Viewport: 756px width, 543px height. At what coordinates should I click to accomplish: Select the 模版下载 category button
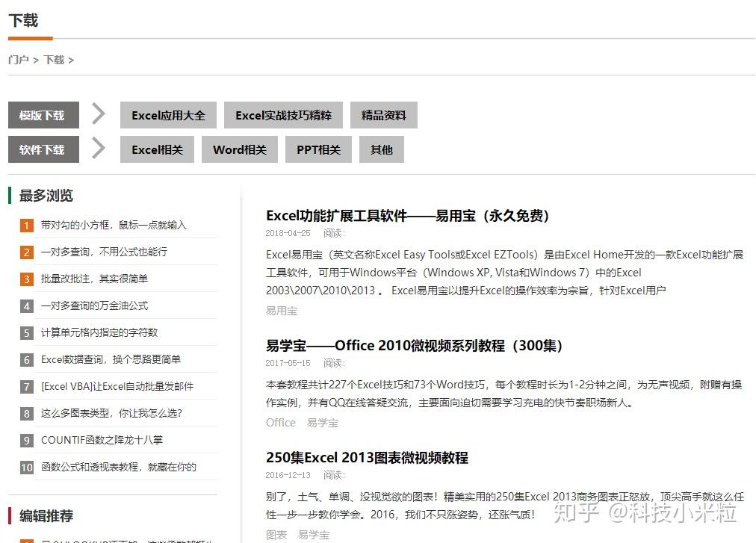point(43,115)
